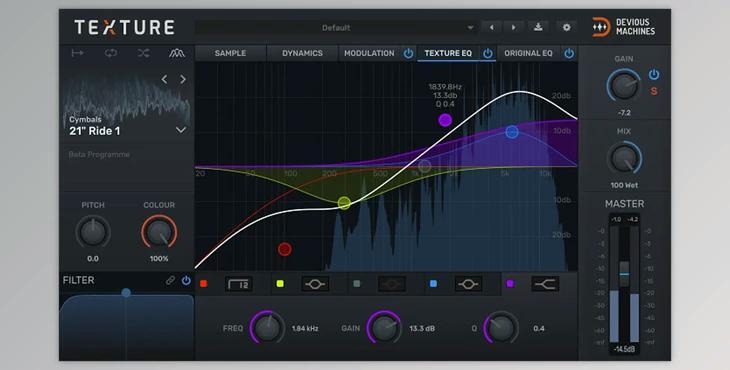730x370 pixels.
Task: Load the previous preset arrow button
Action: (x=491, y=27)
